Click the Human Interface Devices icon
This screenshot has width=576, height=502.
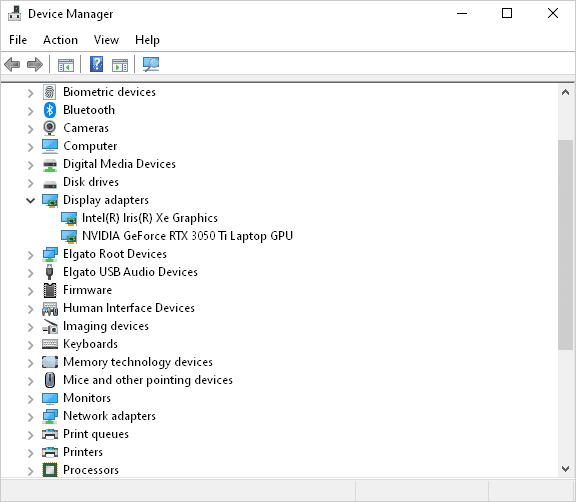(x=50, y=309)
